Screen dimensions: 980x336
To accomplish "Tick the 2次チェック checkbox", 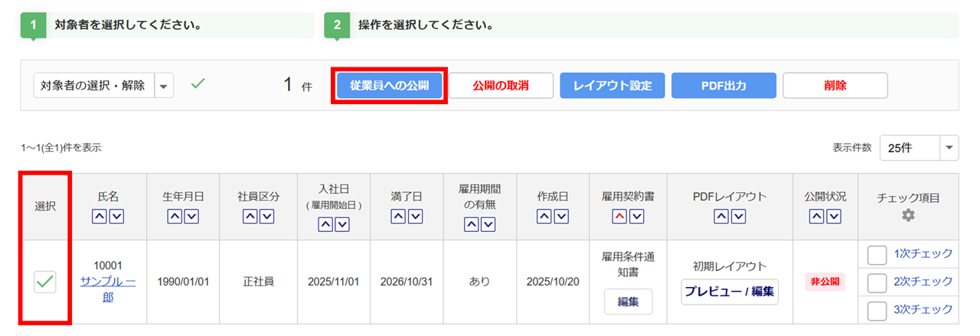I will (877, 282).
